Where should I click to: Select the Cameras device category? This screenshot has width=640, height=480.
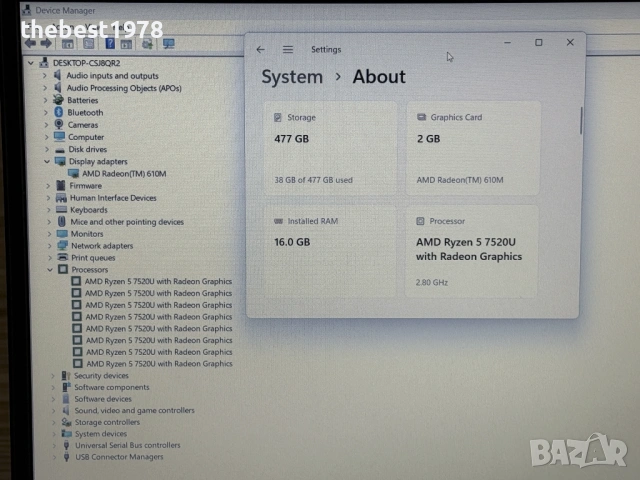[82, 125]
